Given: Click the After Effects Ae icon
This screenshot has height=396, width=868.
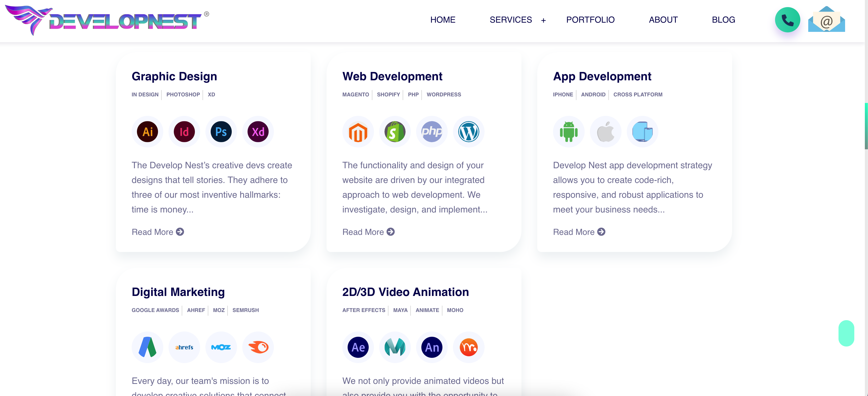Looking at the screenshot, I should (x=358, y=347).
